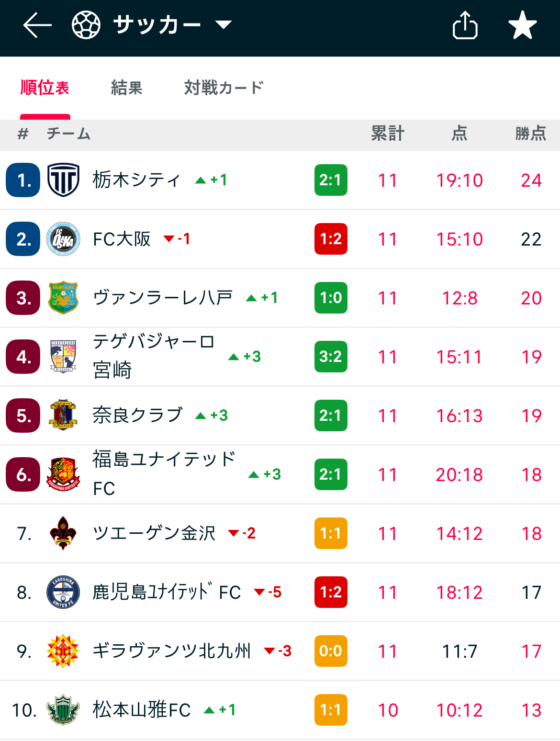
Task: Open 福島ユナイテッドFC team name
Action: click(x=164, y=474)
